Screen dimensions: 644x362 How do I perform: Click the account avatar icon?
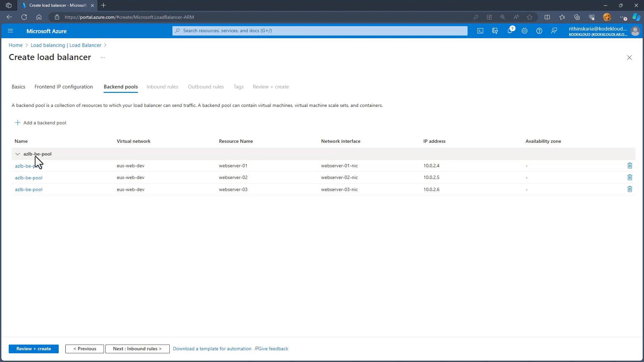coord(635,31)
